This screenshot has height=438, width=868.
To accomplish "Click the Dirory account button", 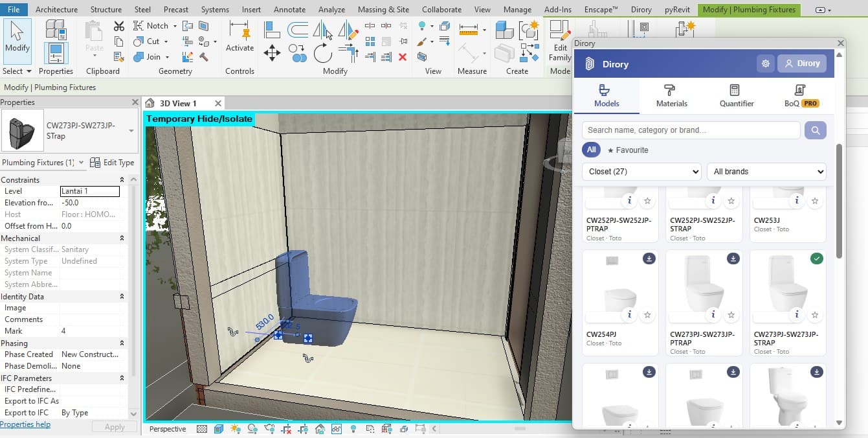I will pos(801,63).
